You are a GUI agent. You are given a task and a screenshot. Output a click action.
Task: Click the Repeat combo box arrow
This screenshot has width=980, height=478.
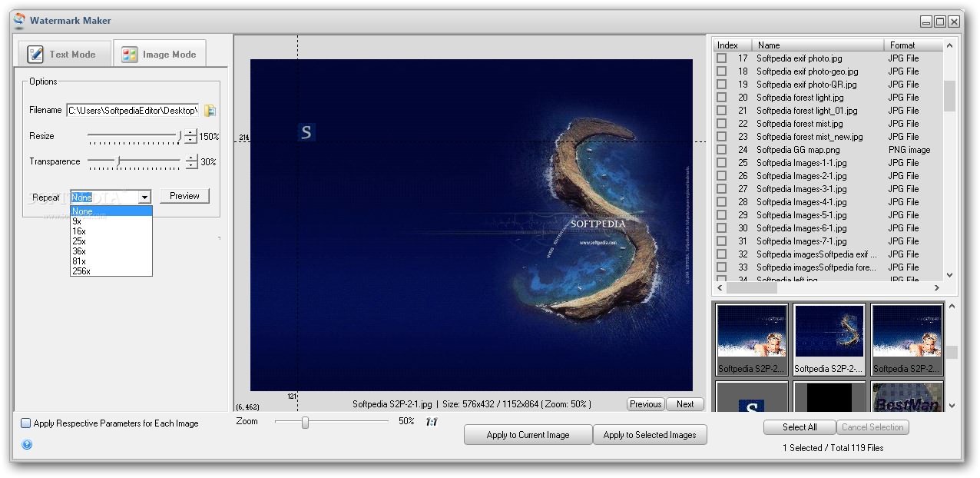pos(144,198)
